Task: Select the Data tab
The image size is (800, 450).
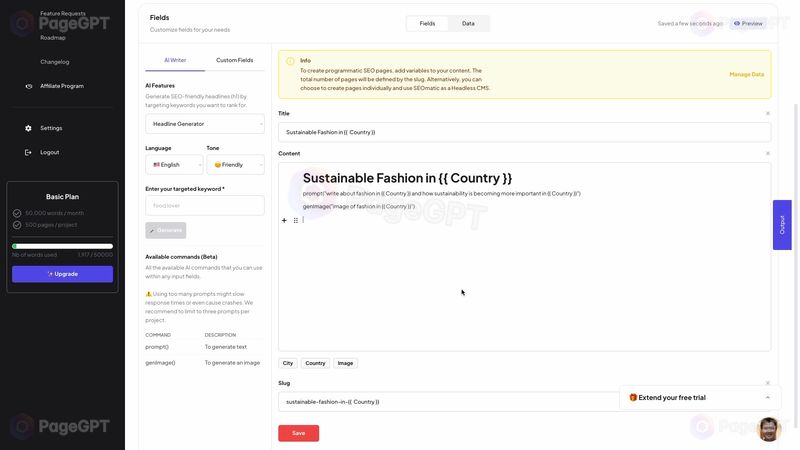Action: pos(468,23)
